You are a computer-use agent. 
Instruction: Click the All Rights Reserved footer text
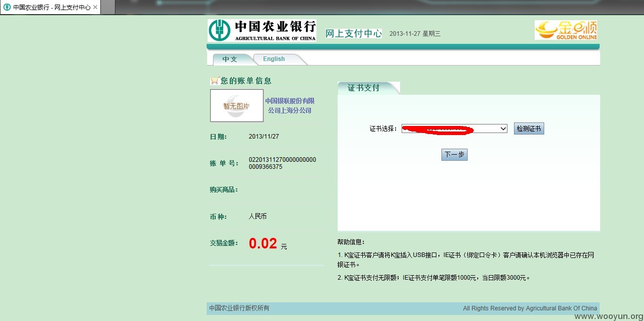[x=530, y=308]
